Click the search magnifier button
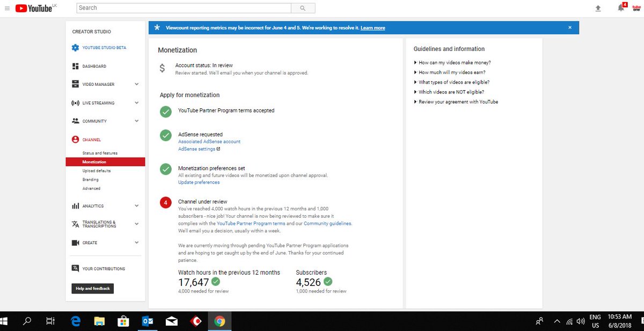 pyautogui.click(x=303, y=8)
